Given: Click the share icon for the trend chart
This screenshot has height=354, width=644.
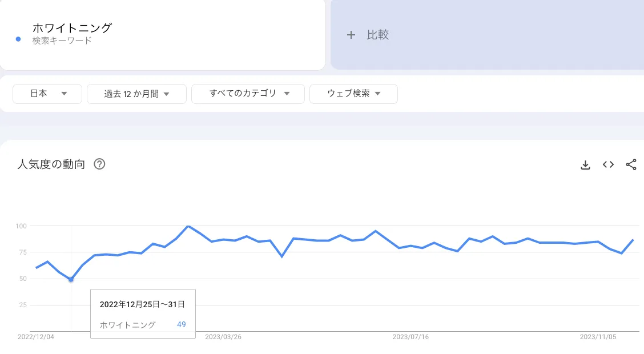Looking at the screenshot, I should pos(631,164).
